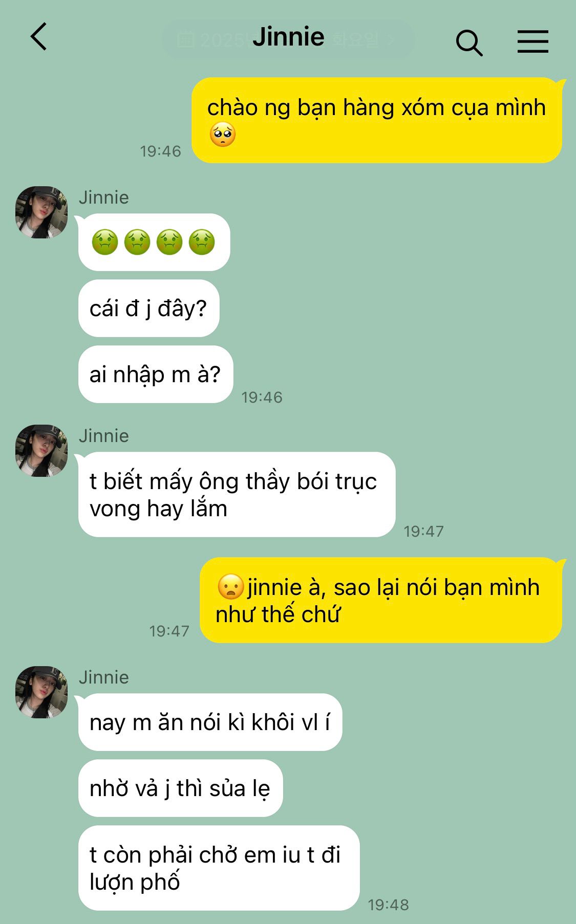This screenshot has height=924, width=576.
Task: Tap the first nauseated face emoji
Action: pyautogui.click(x=105, y=242)
